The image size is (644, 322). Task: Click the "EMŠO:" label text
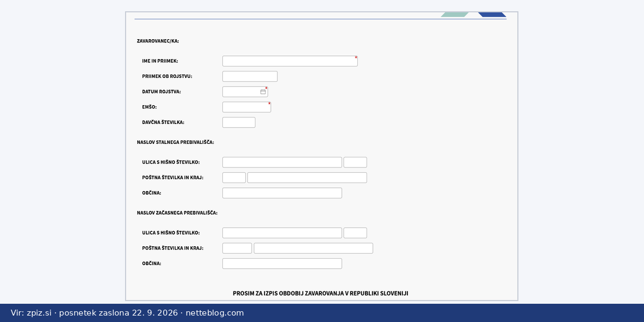150,107
